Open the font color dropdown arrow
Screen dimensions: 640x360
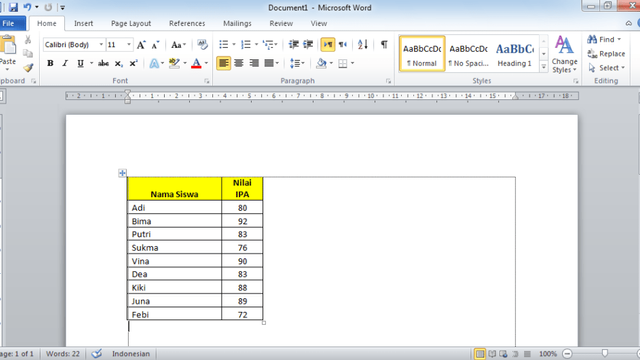206,63
